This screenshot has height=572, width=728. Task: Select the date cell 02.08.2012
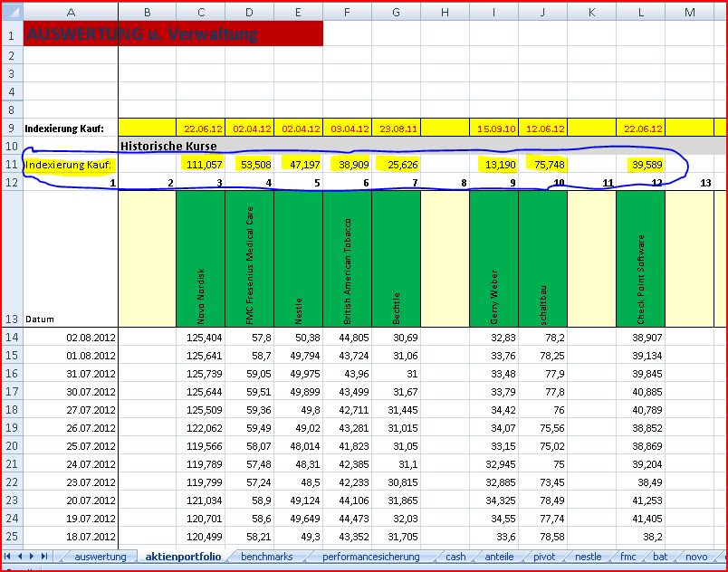(71, 337)
